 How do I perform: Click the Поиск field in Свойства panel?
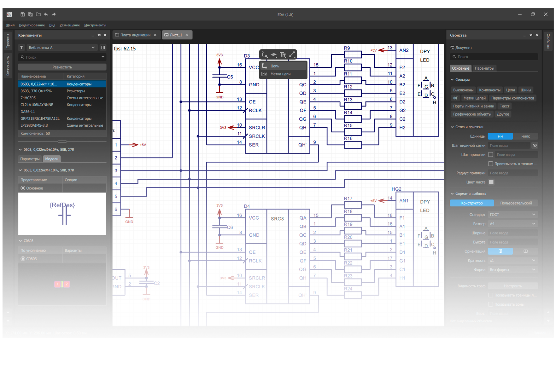click(x=494, y=57)
